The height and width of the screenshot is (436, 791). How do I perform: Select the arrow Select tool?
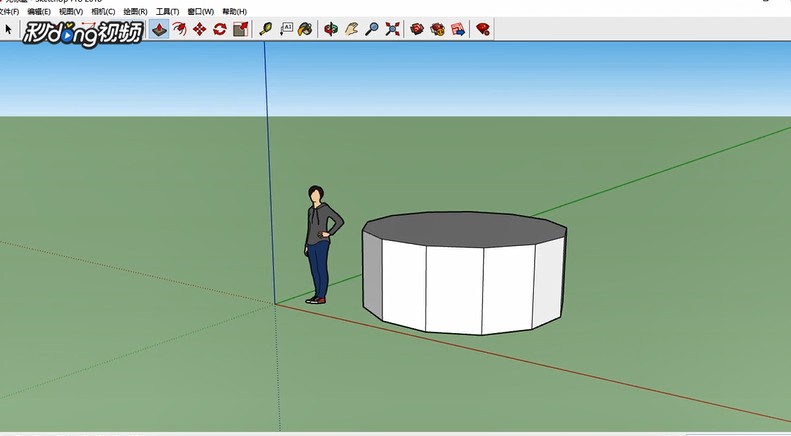click(8, 29)
